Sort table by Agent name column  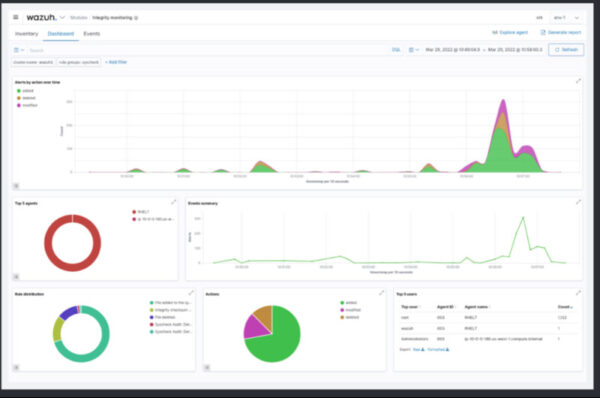click(476, 307)
